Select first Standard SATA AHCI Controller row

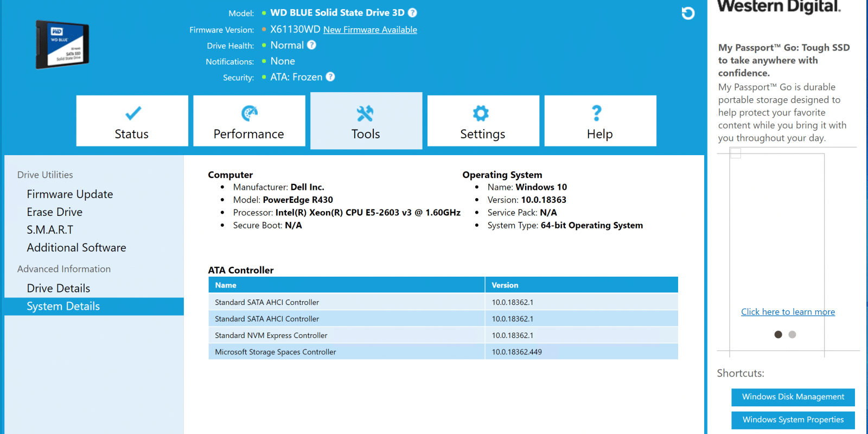(x=443, y=302)
